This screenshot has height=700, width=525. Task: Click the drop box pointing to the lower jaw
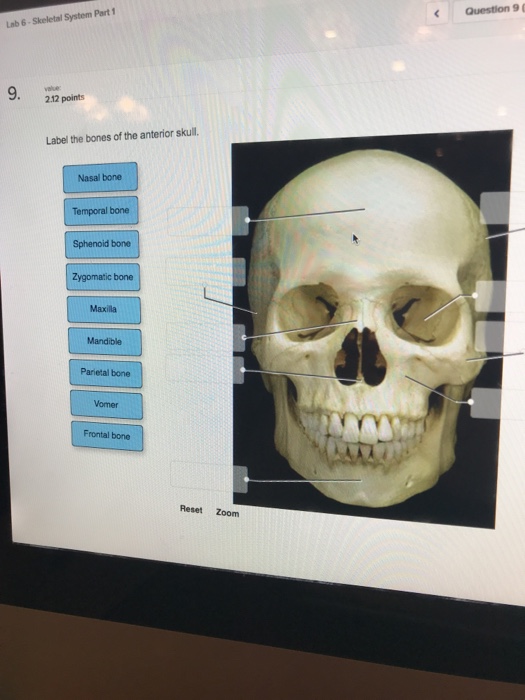pyautogui.click(x=209, y=479)
